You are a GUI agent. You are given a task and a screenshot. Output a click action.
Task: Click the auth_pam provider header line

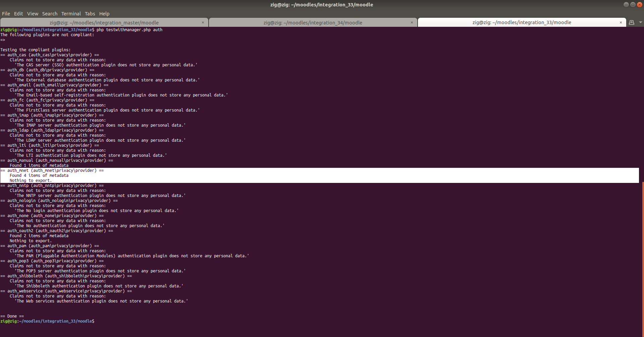click(x=50, y=246)
